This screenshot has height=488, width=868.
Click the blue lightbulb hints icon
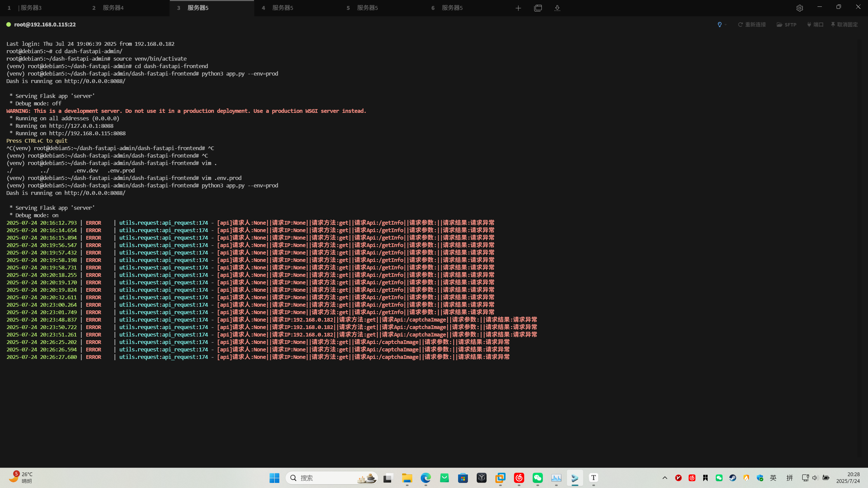(x=719, y=24)
